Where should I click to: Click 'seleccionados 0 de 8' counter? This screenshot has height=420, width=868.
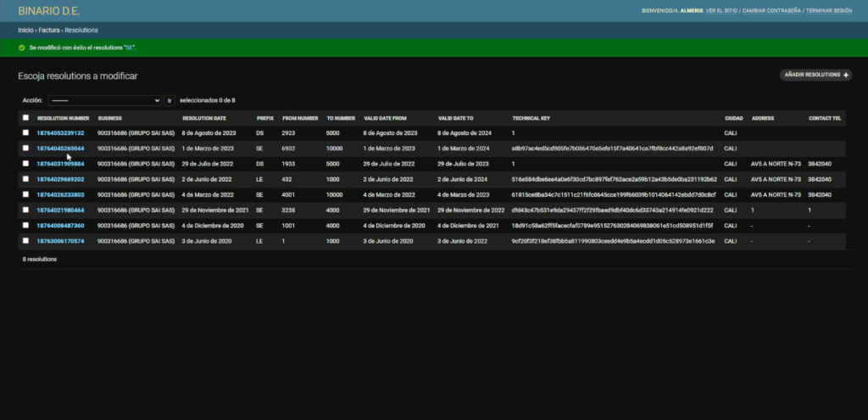(x=208, y=100)
